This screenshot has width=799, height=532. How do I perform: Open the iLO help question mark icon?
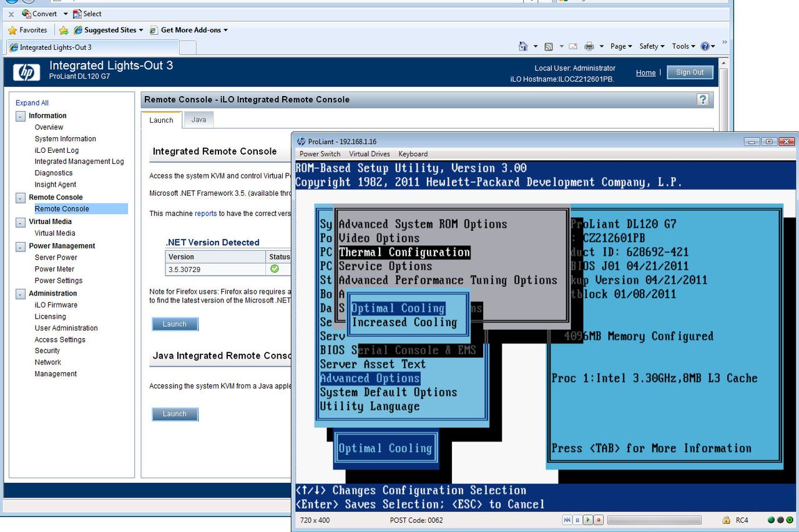[x=703, y=99]
